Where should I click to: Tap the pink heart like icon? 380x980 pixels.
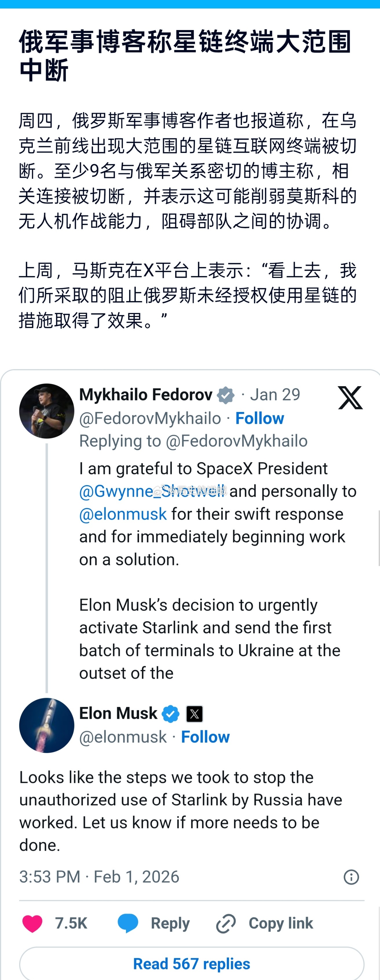pos(32,923)
